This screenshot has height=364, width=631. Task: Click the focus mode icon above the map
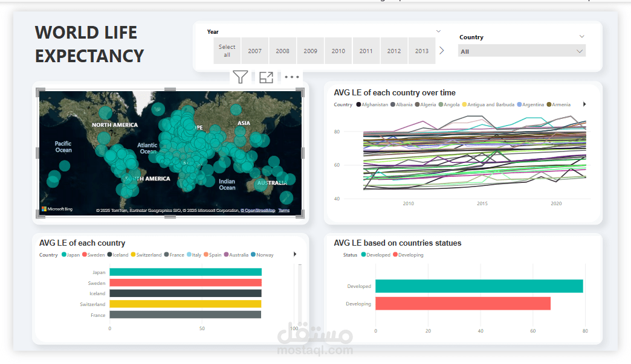266,77
